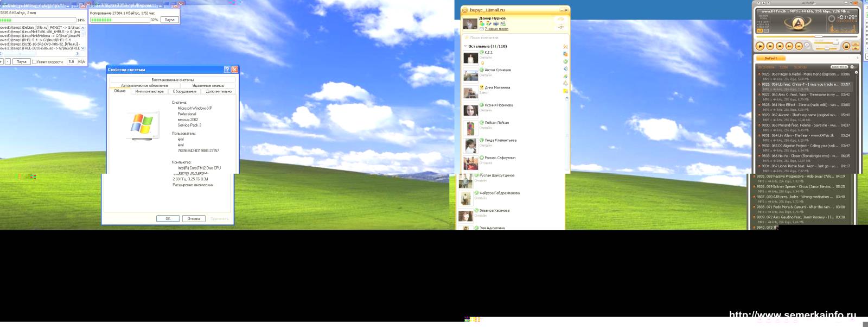Image resolution: width=868 pixels, height=327 pixels.
Task: Click Ксения Новикова's avatar thumbnail
Action: [470, 110]
